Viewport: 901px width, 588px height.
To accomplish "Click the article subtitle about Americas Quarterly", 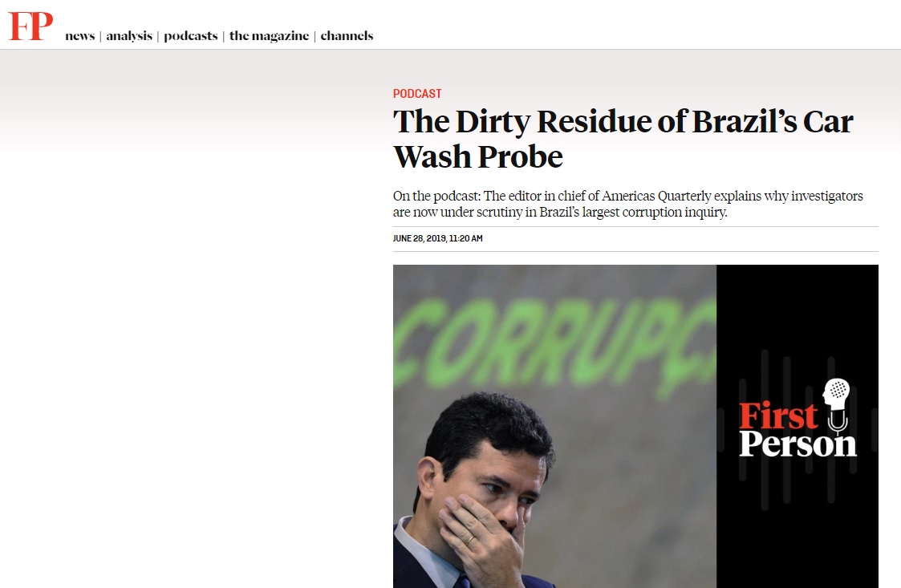I will coord(628,204).
